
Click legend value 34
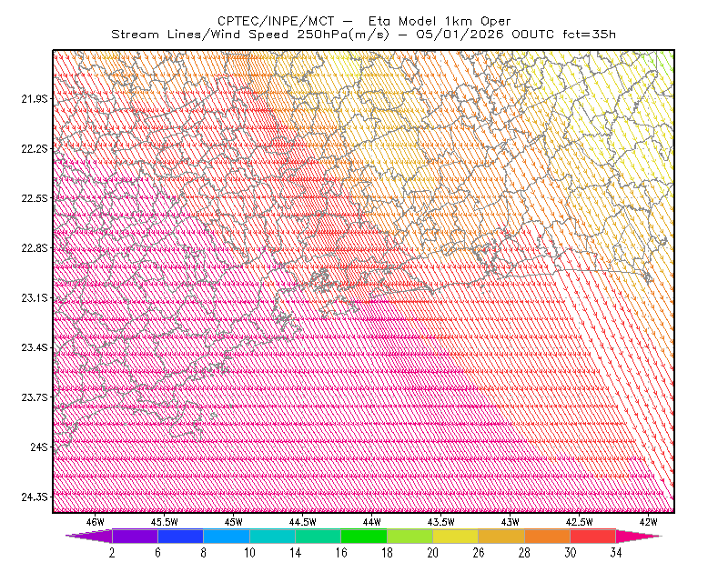coord(616,553)
